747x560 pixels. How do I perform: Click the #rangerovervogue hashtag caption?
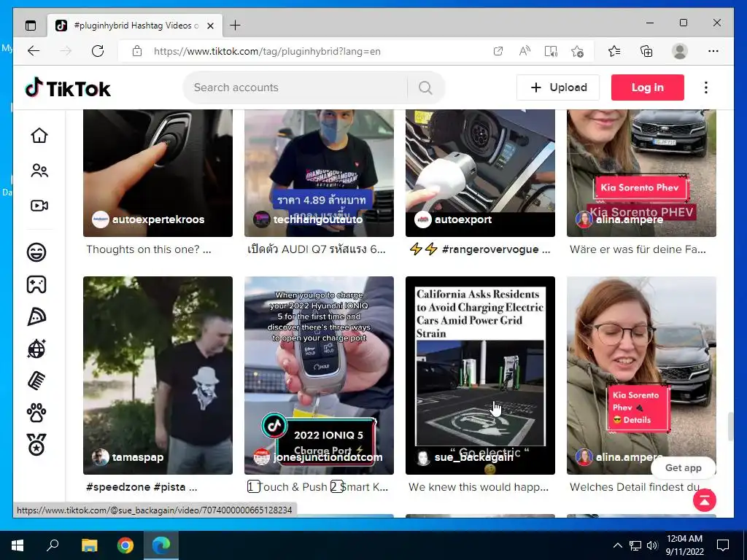491,249
